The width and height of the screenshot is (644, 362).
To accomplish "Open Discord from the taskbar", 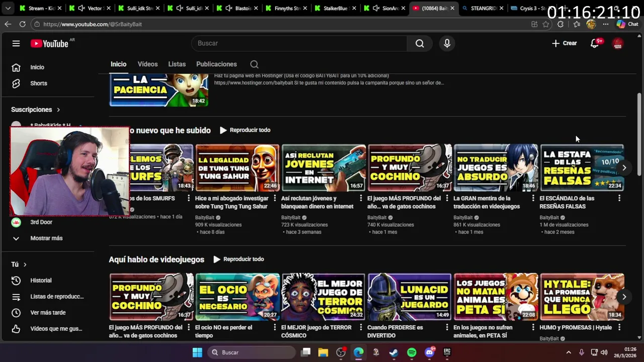I will (429, 352).
